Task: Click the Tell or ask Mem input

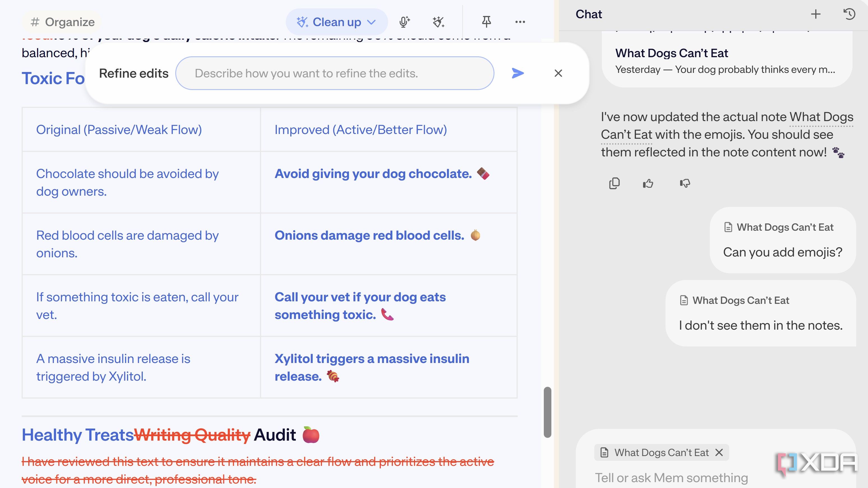Action: (671, 478)
